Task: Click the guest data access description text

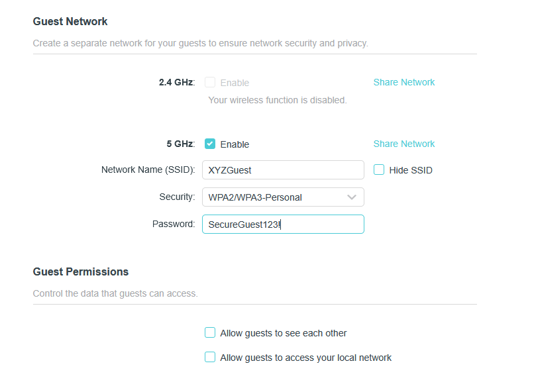Action: 115,293
